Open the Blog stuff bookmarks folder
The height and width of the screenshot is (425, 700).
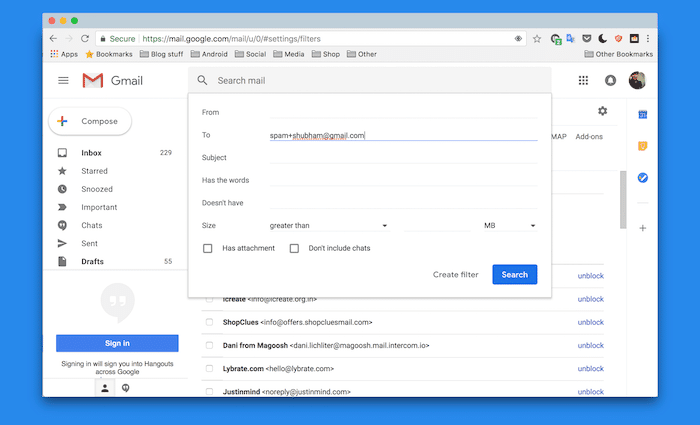coord(162,54)
